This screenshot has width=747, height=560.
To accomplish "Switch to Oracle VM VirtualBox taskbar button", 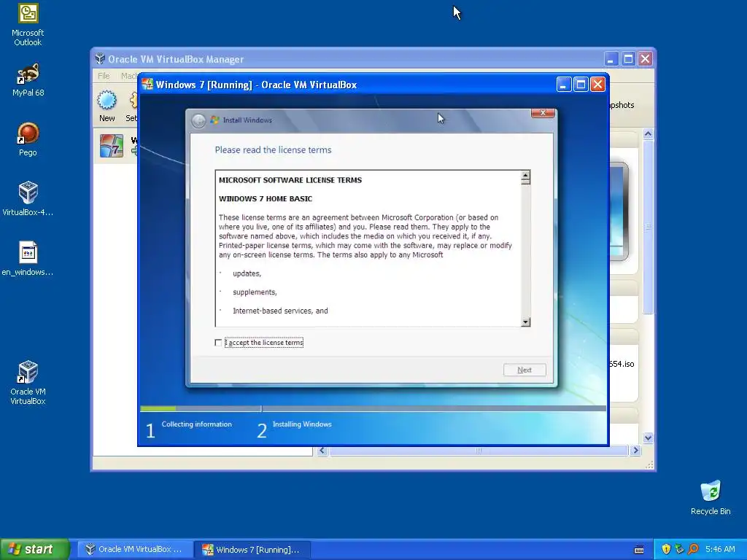I will [x=134, y=549].
